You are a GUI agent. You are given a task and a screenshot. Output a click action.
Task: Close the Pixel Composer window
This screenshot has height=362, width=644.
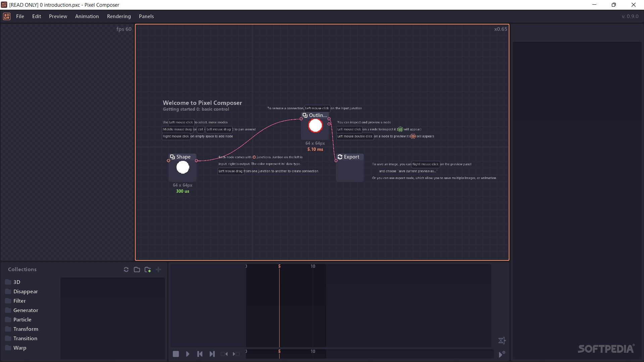click(634, 5)
